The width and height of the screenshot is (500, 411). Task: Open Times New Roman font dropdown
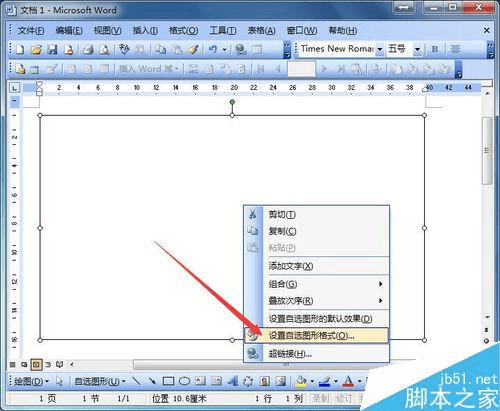(379, 49)
